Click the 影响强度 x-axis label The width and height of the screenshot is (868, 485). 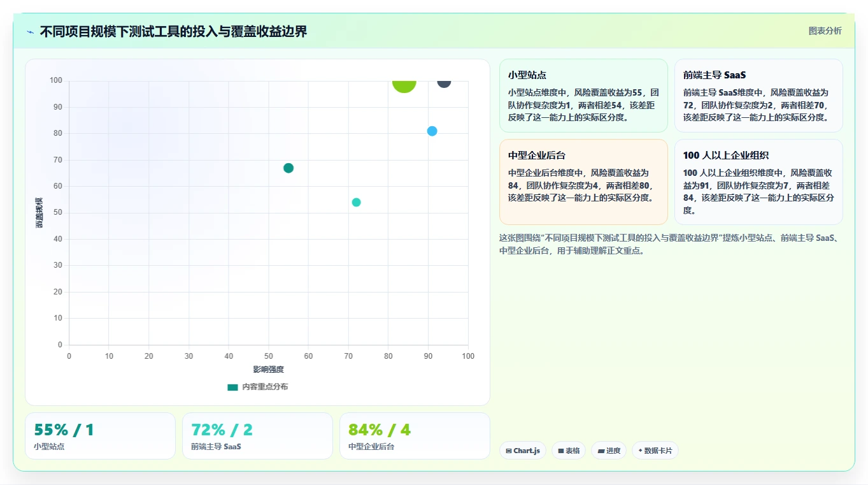(x=269, y=370)
